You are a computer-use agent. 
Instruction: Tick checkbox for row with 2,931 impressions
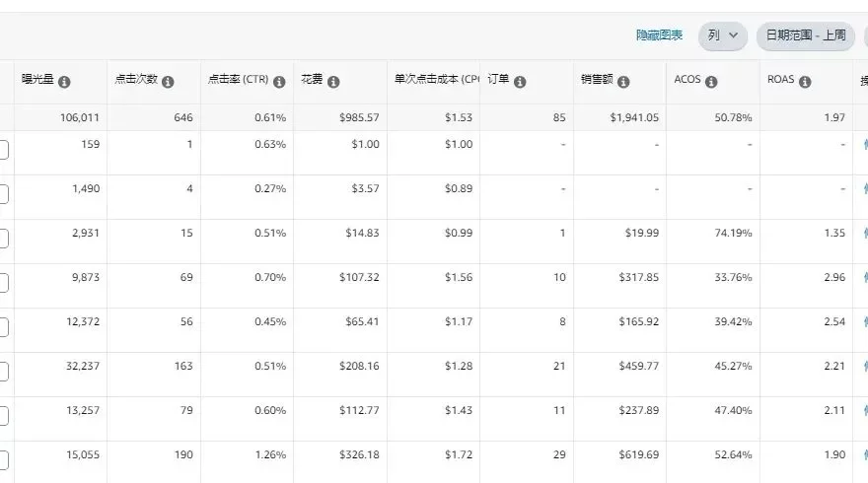[x=3, y=238]
